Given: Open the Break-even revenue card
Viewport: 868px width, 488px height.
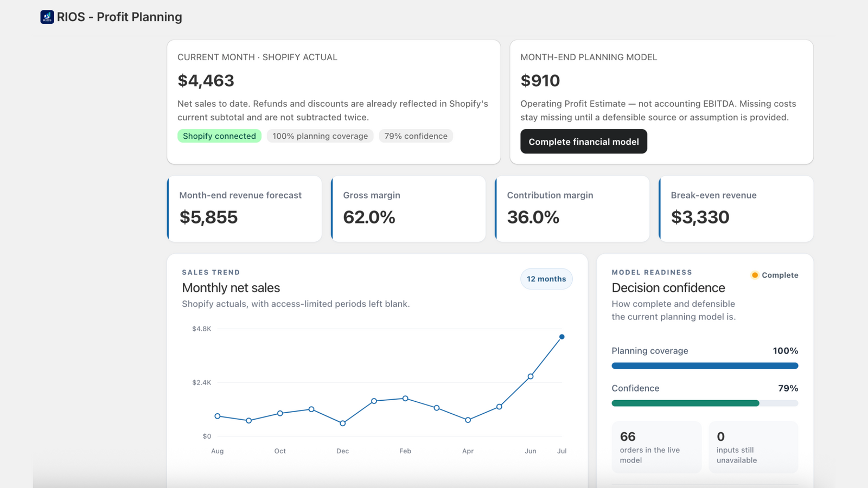Looking at the screenshot, I should tap(736, 209).
